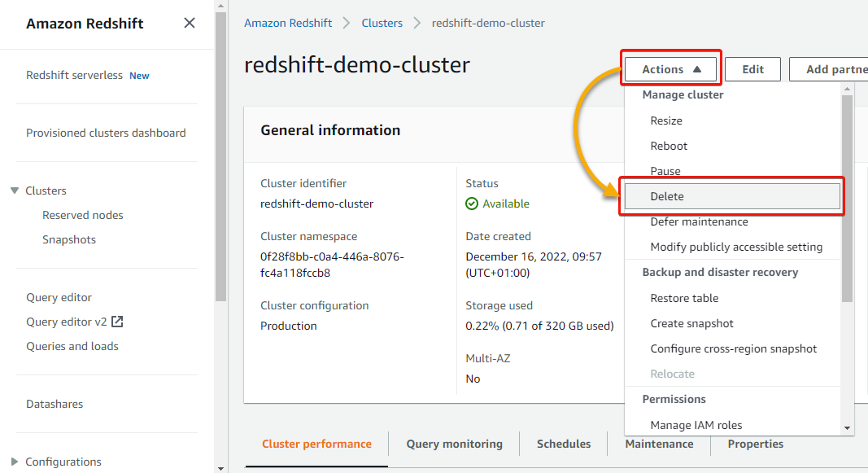Click the Multi-AZ value No
The image size is (868, 473).
(x=473, y=379)
